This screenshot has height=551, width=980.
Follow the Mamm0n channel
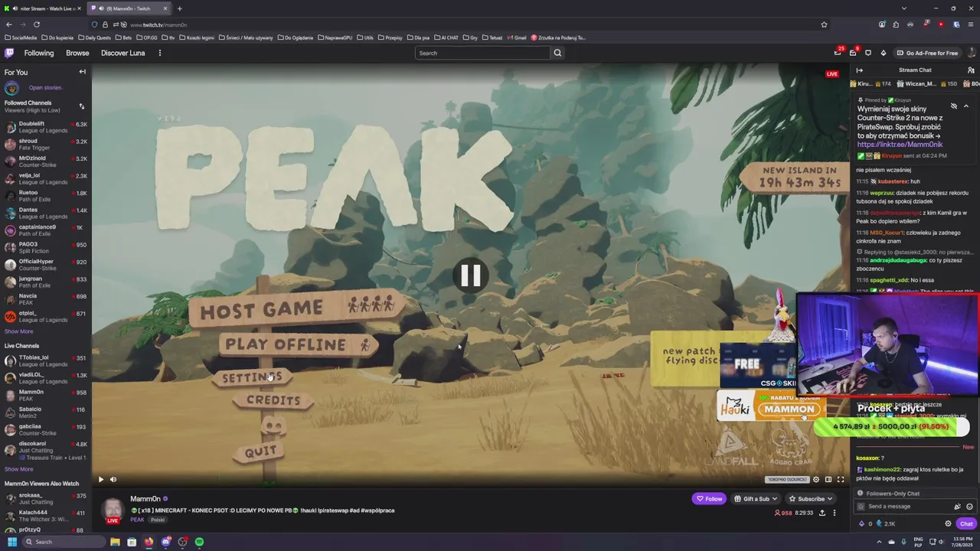pyautogui.click(x=709, y=499)
